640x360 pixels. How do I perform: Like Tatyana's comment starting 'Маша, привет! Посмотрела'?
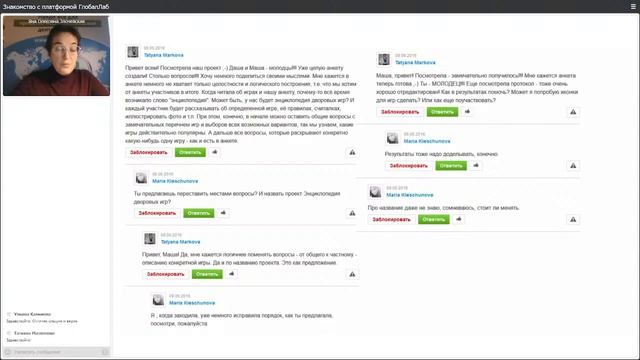(x=467, y=111)
